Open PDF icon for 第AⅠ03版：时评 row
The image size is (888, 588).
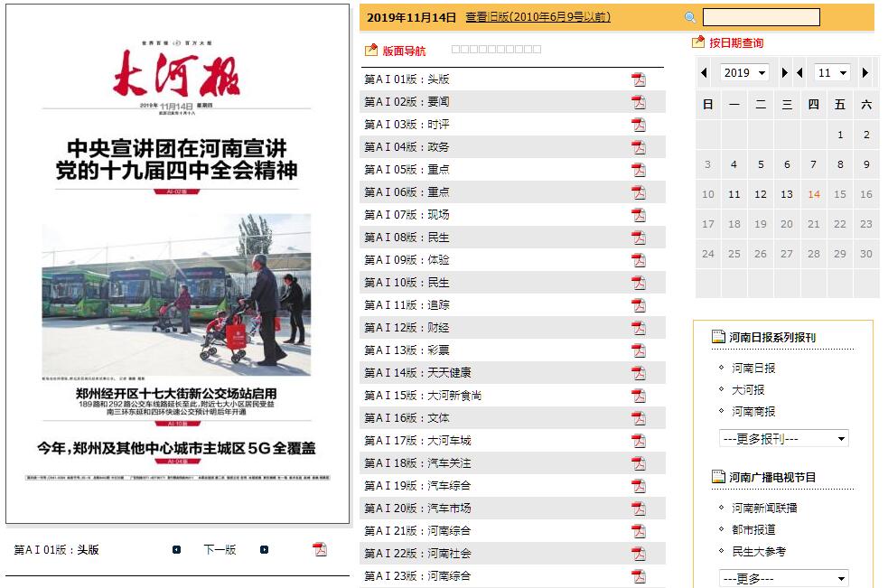coord(639,125)
